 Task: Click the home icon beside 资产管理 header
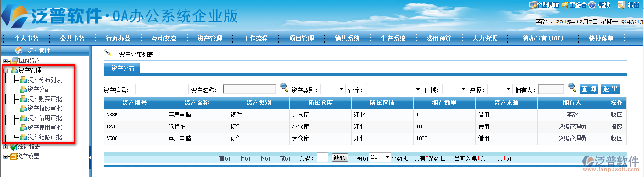[x=19, y=50]
